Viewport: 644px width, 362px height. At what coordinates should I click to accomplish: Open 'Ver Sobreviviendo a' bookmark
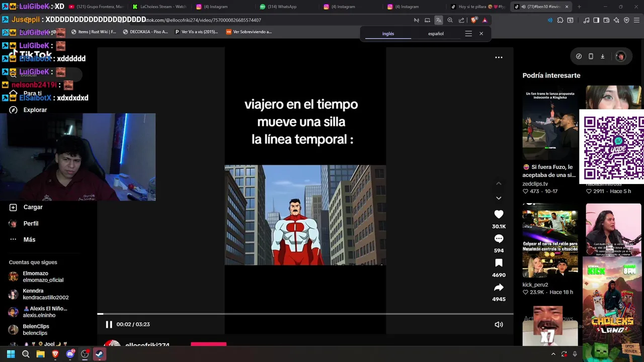coord(249,32)
